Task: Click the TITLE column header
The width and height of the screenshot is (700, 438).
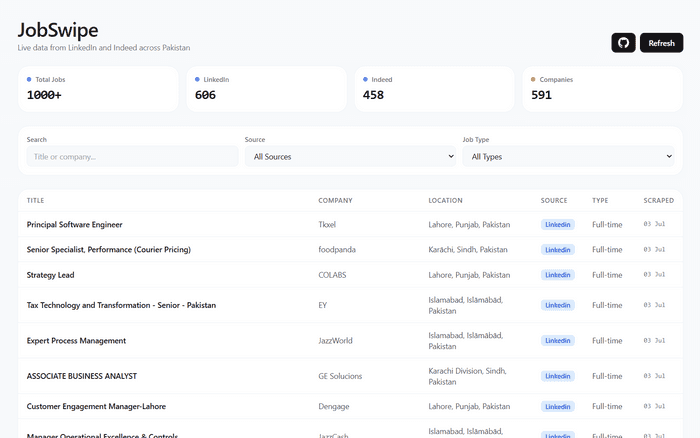Action: 35,200
